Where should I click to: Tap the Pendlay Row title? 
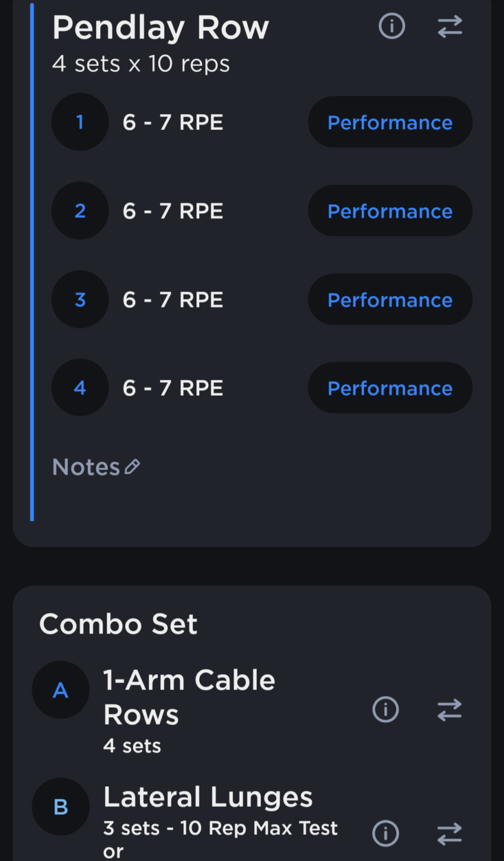(x=161, y=28)
